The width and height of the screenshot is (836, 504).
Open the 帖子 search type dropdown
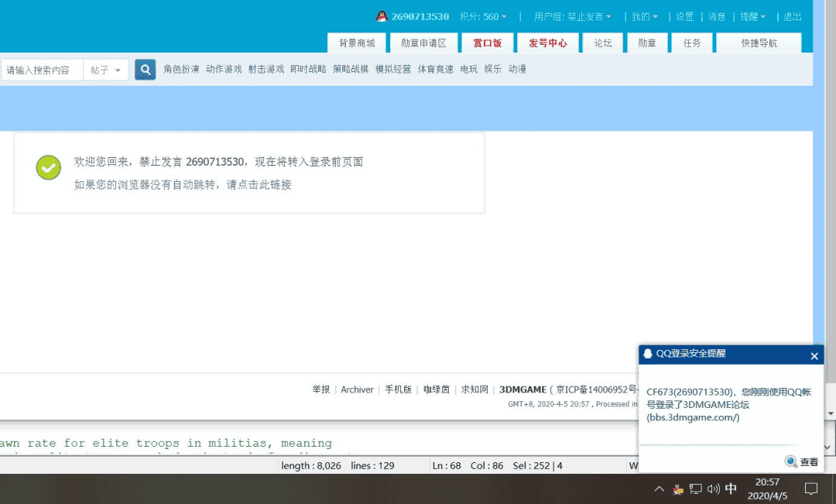pos(106,69)
